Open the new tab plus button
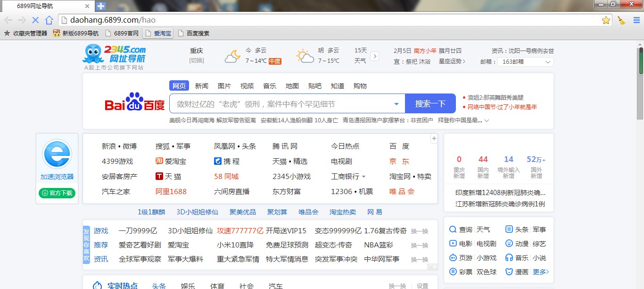The width and height of the screenshot is (644, 289). pyautogui.click(x=100, y=6)
